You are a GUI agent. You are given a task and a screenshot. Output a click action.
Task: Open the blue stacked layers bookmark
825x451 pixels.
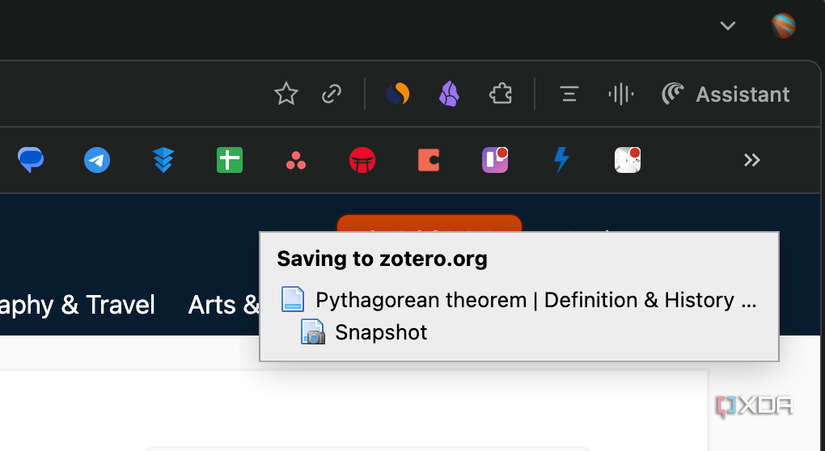tap(164, 159)
